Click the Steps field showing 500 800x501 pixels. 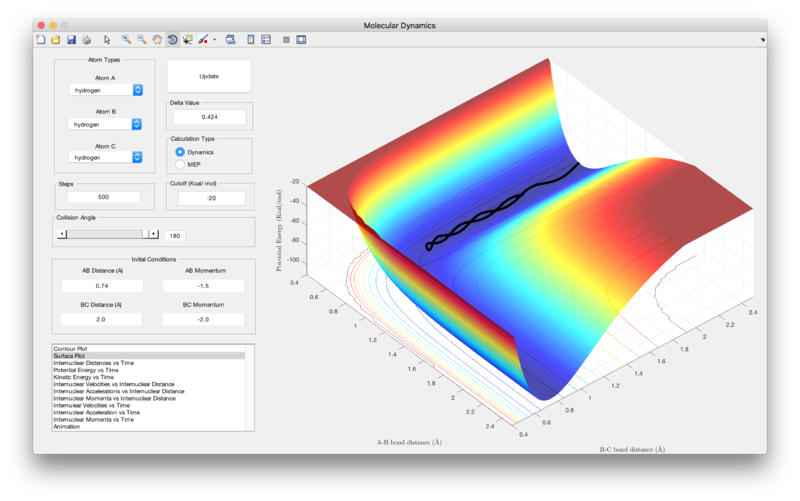pyautogui.click(x=104, y=197)
